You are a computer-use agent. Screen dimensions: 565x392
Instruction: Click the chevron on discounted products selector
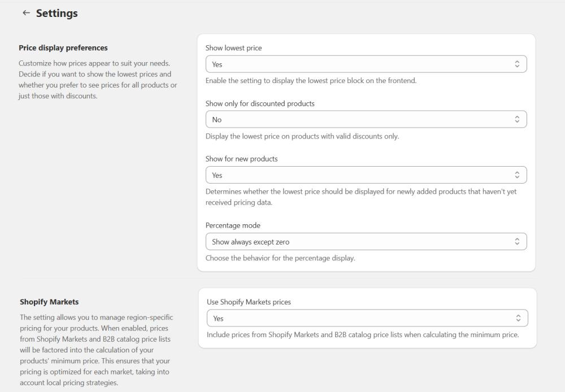pos(518,119)
